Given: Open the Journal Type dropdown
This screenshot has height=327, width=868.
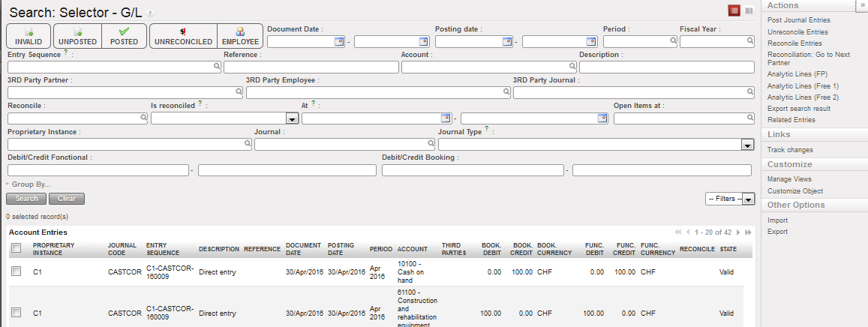Looking at the screenshot, I should 747,145.
